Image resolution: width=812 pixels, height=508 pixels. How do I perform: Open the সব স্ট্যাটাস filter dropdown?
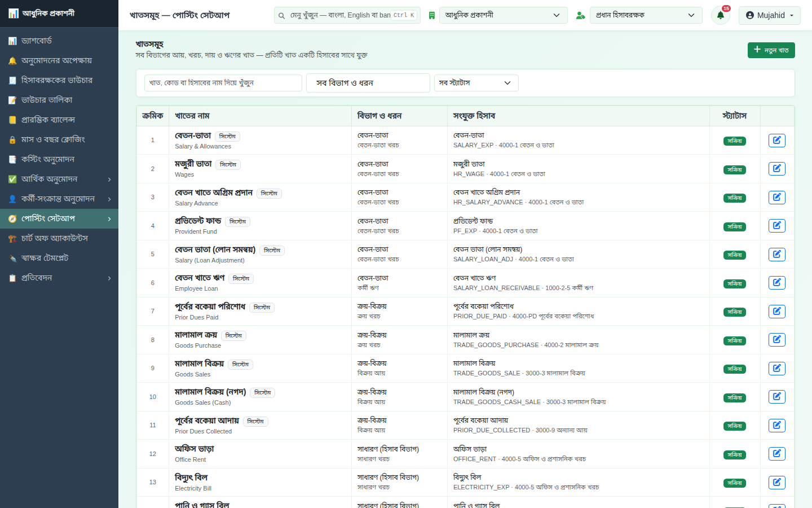tap(476, 83)
